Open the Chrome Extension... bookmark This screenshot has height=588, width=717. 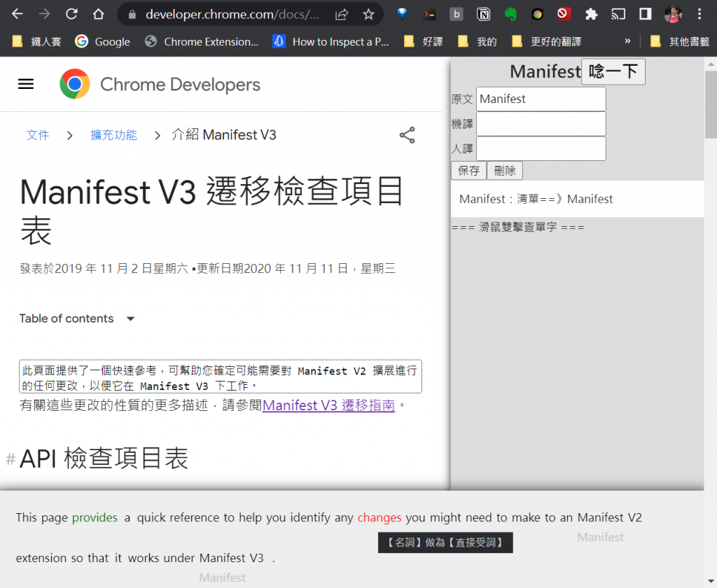click(x=202, y=41)
